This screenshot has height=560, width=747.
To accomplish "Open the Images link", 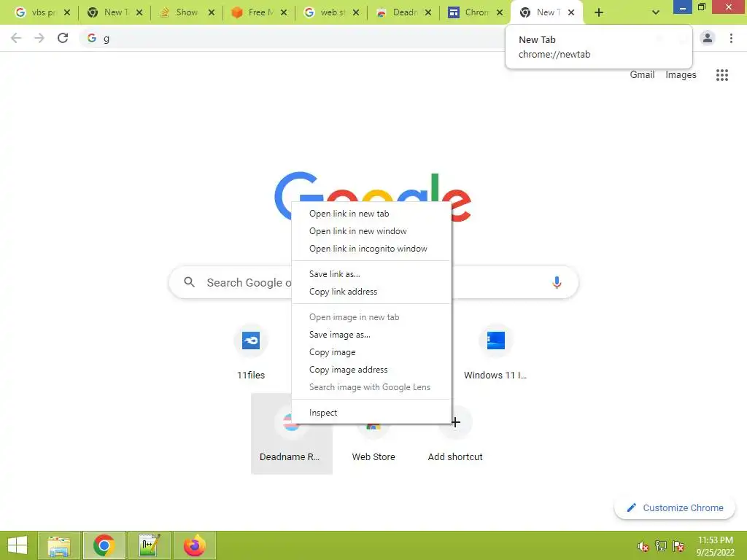I will (681, 75).
